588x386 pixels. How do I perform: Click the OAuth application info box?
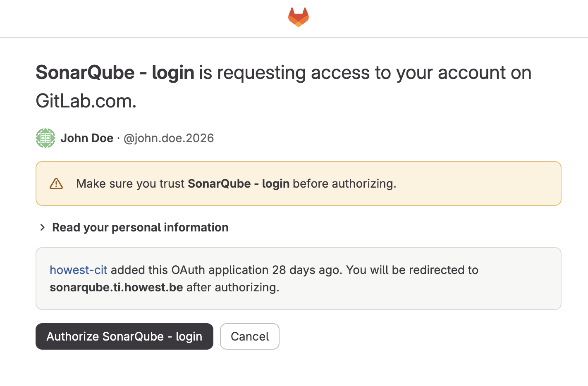pyautogui.click(x=299, y=279)
